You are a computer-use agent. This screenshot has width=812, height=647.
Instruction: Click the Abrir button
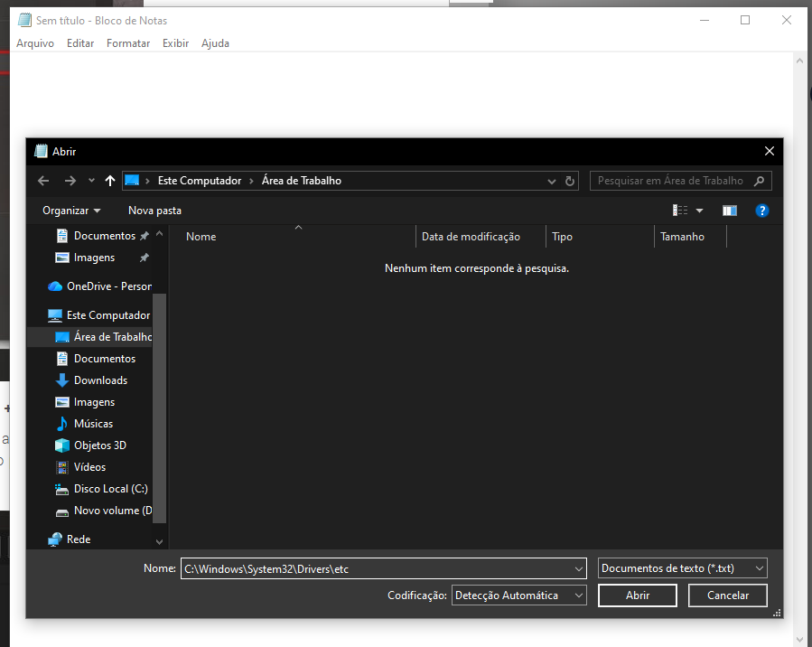coord(638,595)
